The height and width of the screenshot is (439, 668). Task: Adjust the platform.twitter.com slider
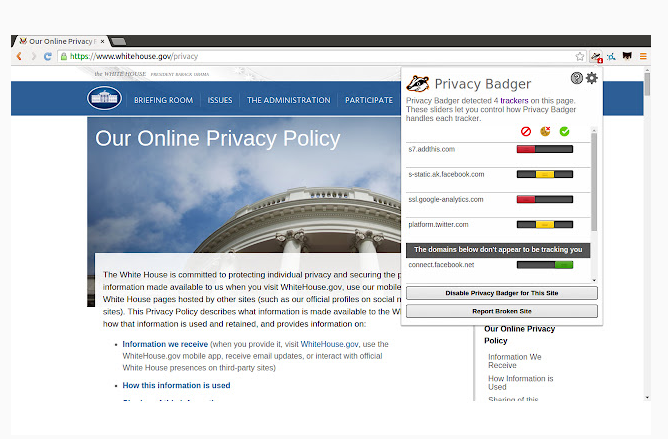tap(544, 225)
